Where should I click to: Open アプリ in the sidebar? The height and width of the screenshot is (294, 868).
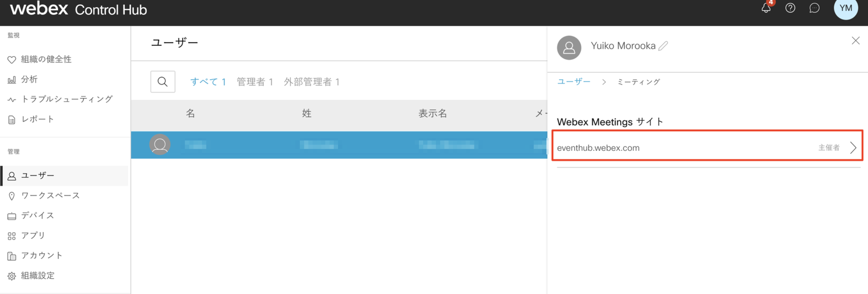(26, 235)
